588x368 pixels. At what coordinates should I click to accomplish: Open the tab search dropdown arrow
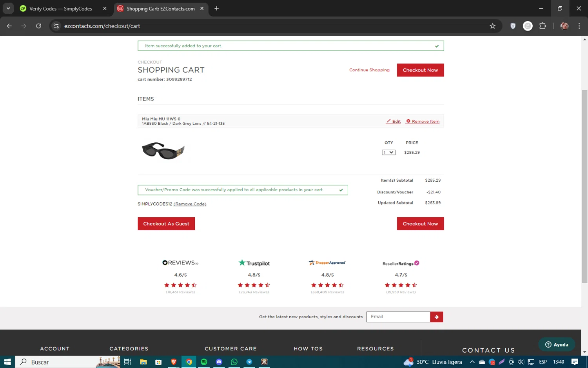point(8,8)
